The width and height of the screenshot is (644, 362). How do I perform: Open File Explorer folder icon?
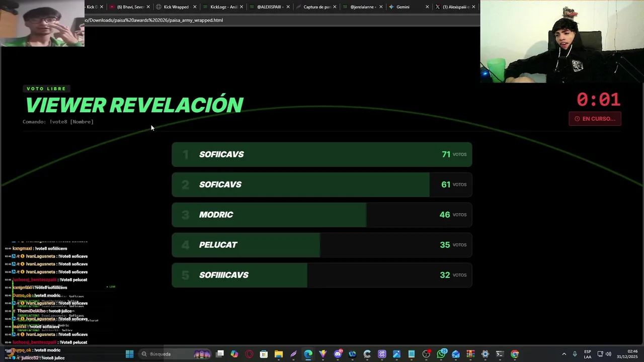coord(279,354)
